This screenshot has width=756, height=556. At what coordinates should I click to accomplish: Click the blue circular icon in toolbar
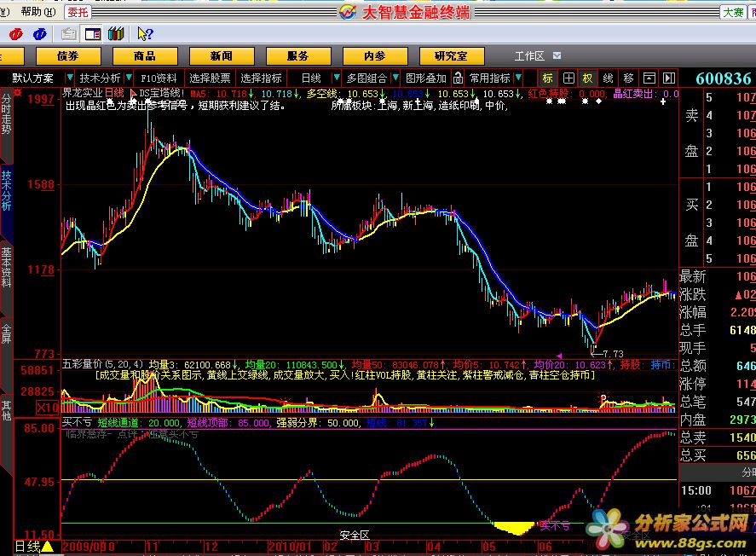point(39,34)
